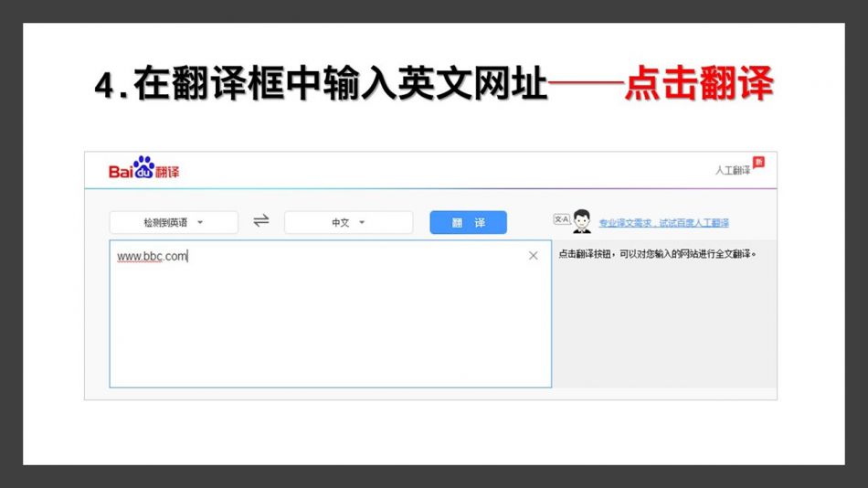Click the red 新 badge icon

pyautogui.click(x=757, y=162)
